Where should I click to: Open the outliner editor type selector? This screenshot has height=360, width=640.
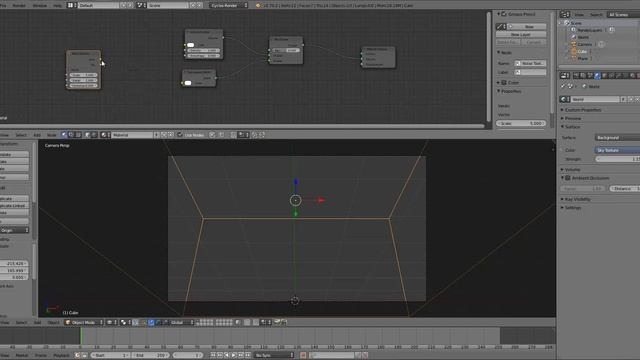point(565,14)
